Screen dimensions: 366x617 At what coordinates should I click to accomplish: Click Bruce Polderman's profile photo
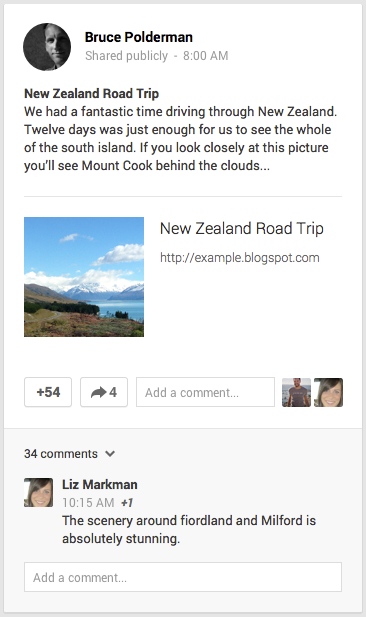pyautogui.click(x=47, y=47)
